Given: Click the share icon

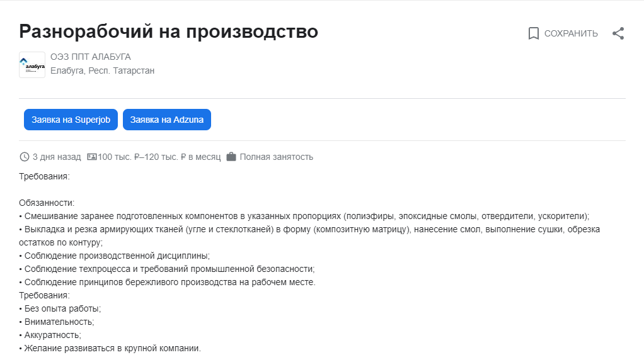Looking at the screenshot, I should coord(618,33).
